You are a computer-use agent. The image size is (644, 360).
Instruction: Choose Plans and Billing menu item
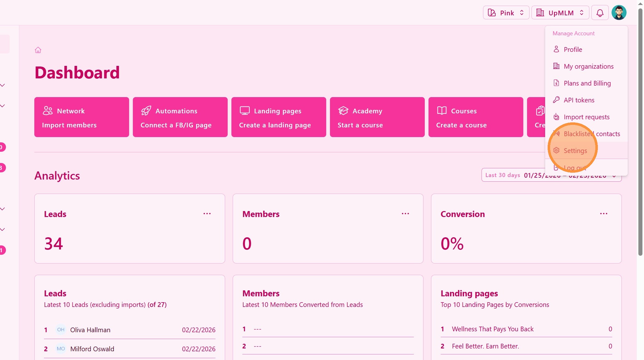587,83
